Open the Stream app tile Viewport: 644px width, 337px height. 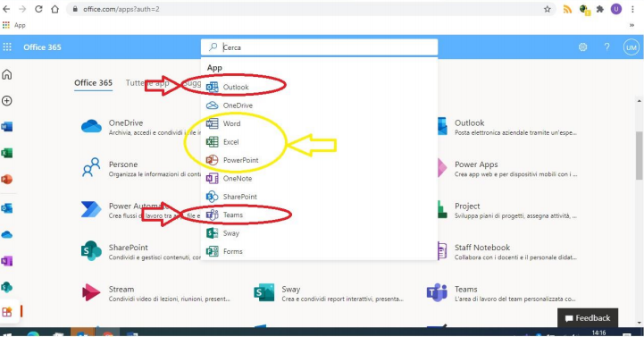[x=156, y=293]
